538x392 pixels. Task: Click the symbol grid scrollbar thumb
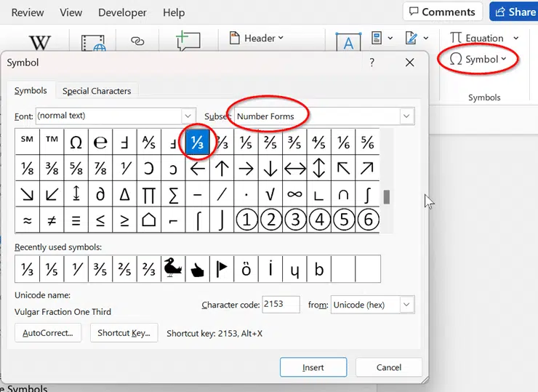386,196
